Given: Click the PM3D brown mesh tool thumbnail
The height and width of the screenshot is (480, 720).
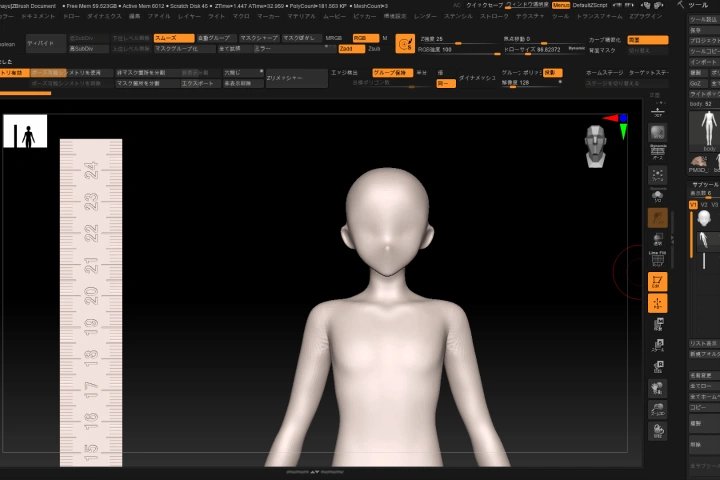Looking at the screenshot, I should [x=698, y=163].
